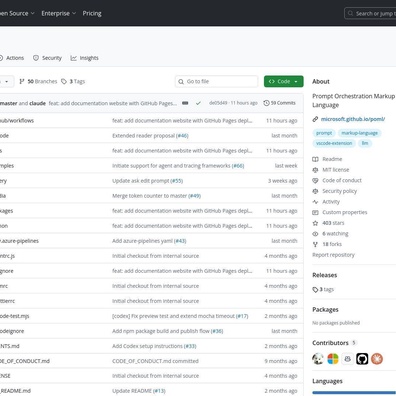
Task: Click the book icon beside Readme
Action: click(x=315, y=159)
